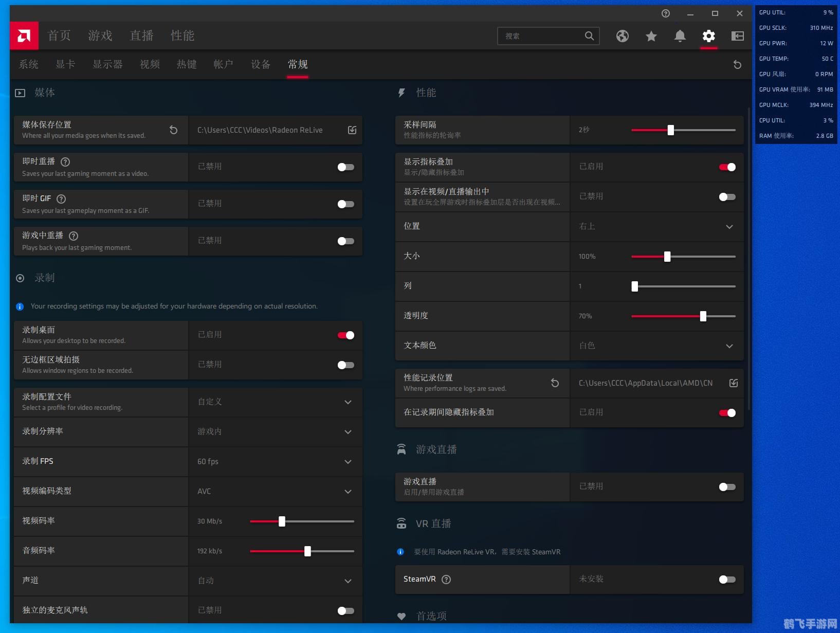The height and width of the screenshot is (633, 840).
Task: Click the 透明度 slider handle
Action: pos(703,316)
